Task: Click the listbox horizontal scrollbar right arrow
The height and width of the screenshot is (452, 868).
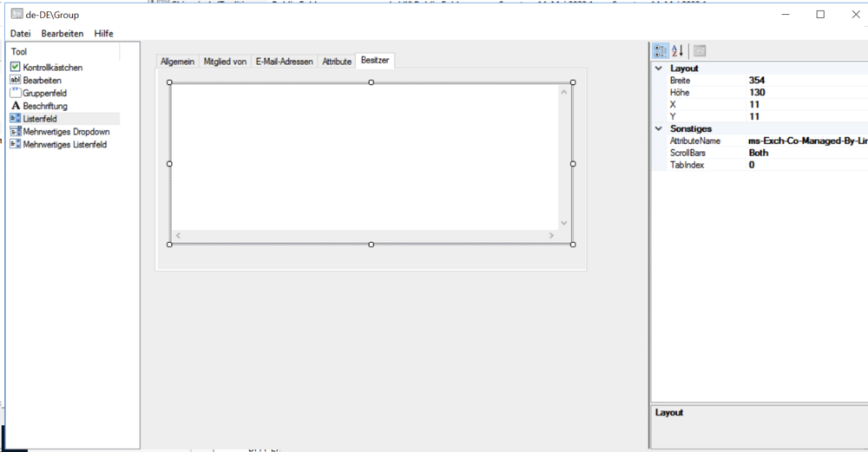Action: (x=551, y=236)
